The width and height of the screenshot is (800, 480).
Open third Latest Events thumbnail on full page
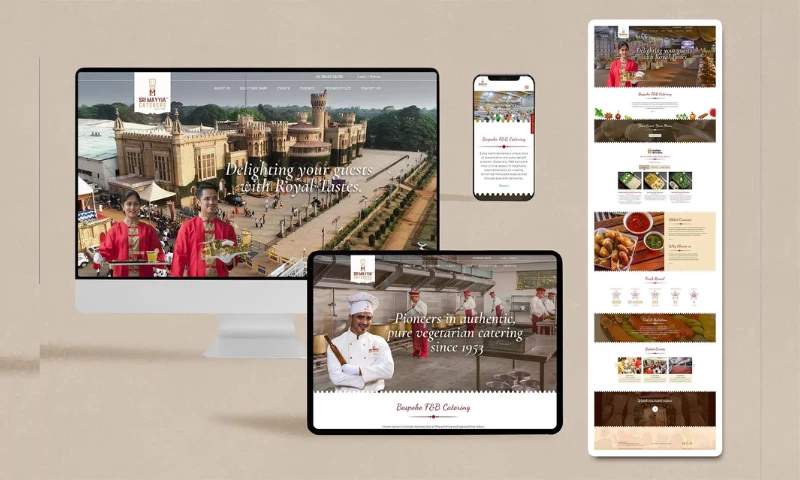tap(680, 366)
